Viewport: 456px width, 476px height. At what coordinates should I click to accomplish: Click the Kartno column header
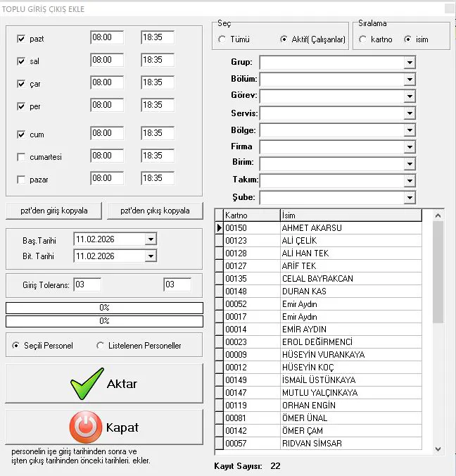[251, 215]
